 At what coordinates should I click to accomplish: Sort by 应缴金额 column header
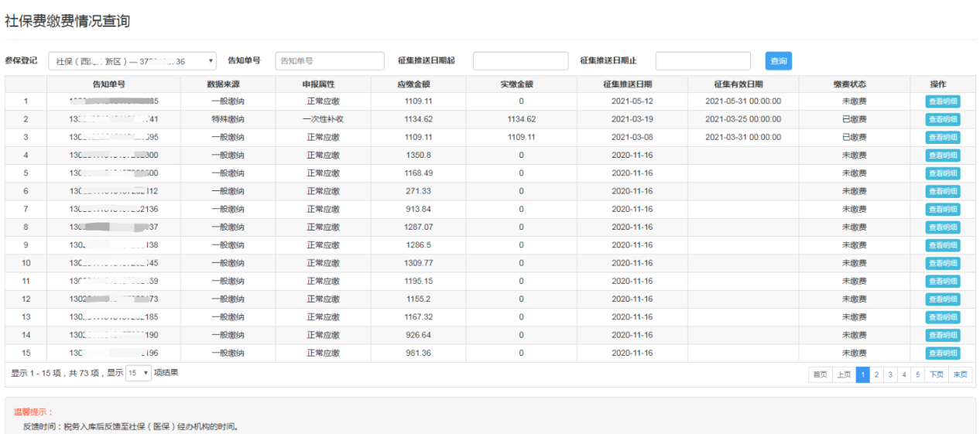tap(418, 84)
